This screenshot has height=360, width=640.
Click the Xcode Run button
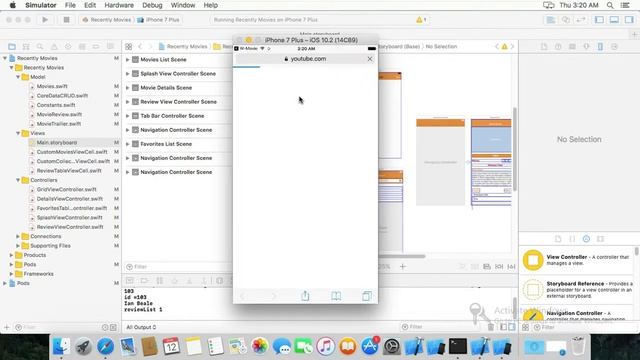[45, 20]
